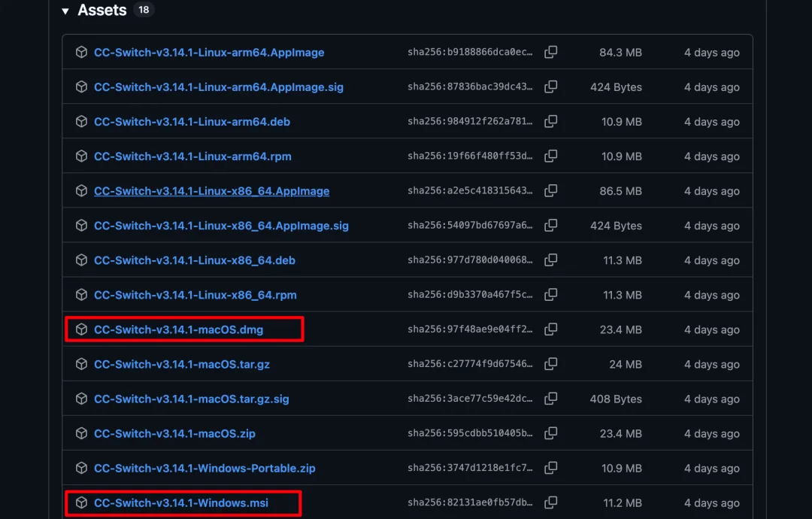The height and width of the screenshot is (519, 812).
Task: Copy the sha256 hash of the macOS.dmg file
Action: (x=551, y=329)
